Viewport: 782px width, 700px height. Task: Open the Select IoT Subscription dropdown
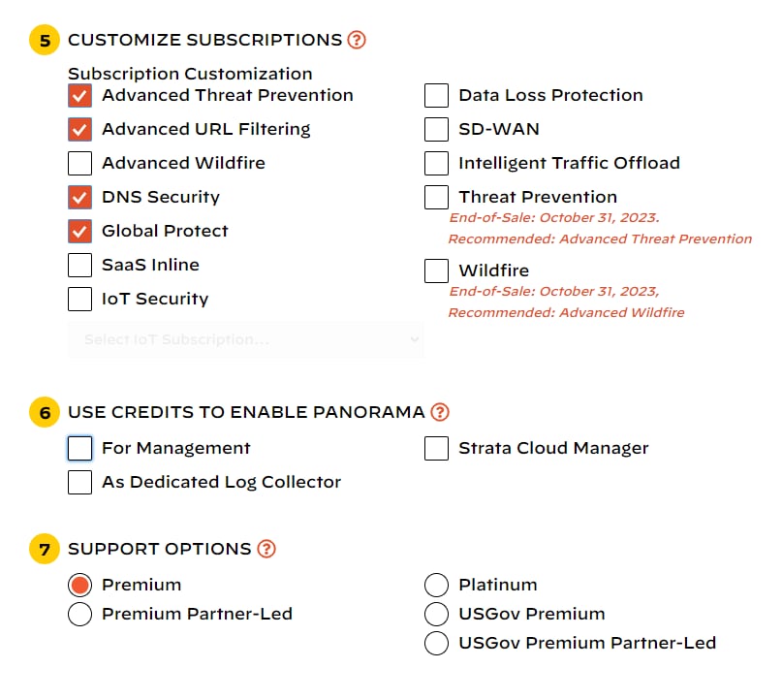(246, 339)
